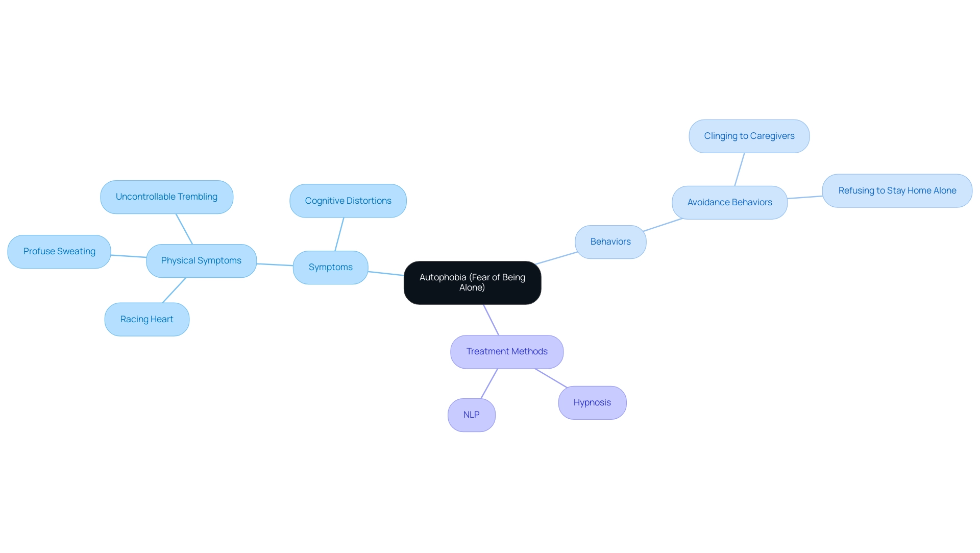
Task: Select Refusing to Stay Home Alone node
Action: pos(897,190)
